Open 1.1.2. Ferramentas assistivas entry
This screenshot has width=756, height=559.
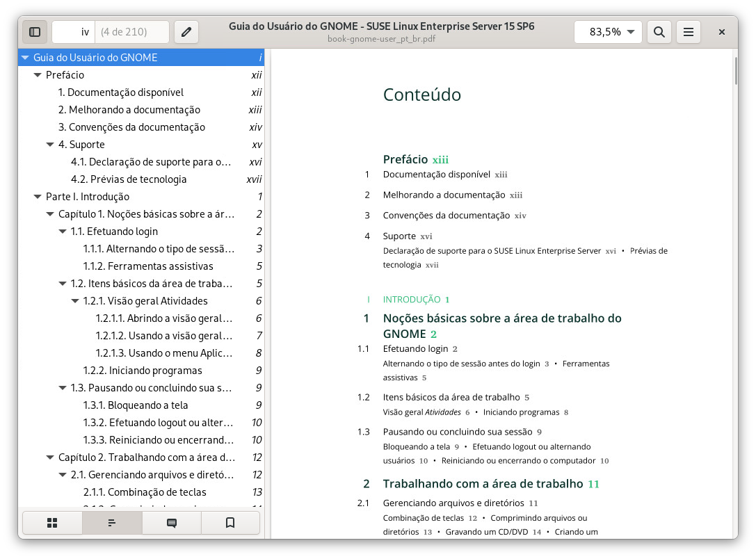point(141,266)
